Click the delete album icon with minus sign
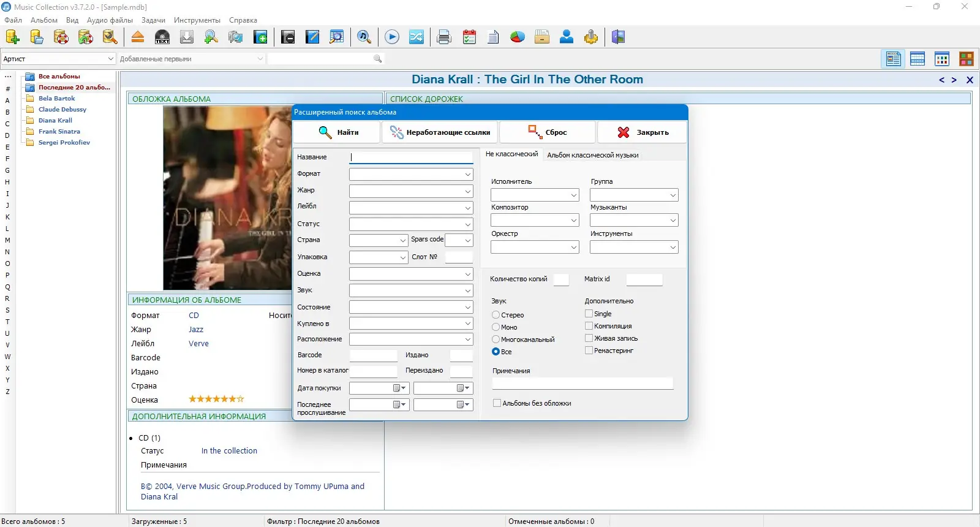The image size is (980, 527). [x=288, y=37]
